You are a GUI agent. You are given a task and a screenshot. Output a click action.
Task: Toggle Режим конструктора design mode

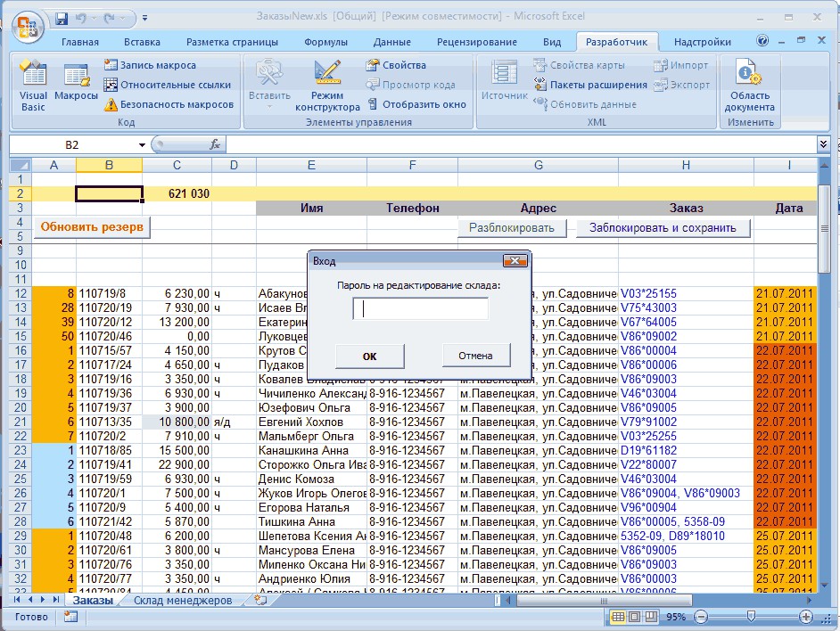click(327, 86)
